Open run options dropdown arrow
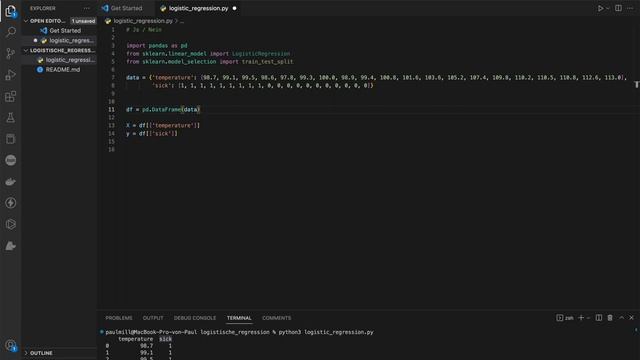 tap(607, 8)
